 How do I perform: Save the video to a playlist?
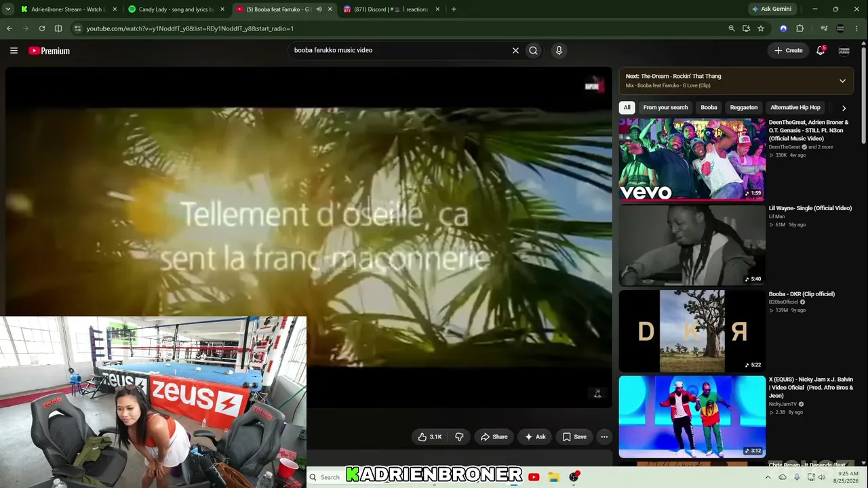tap(574, 437)
